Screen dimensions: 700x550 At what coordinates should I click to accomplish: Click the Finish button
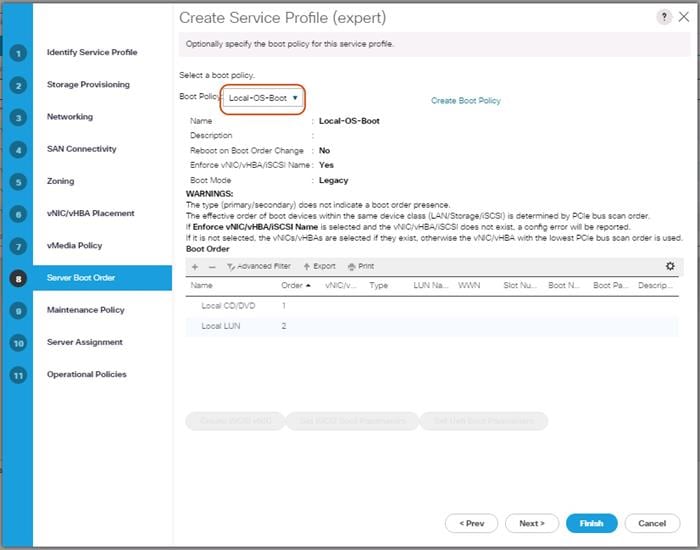pyautogui.click(x=590, y=523)
